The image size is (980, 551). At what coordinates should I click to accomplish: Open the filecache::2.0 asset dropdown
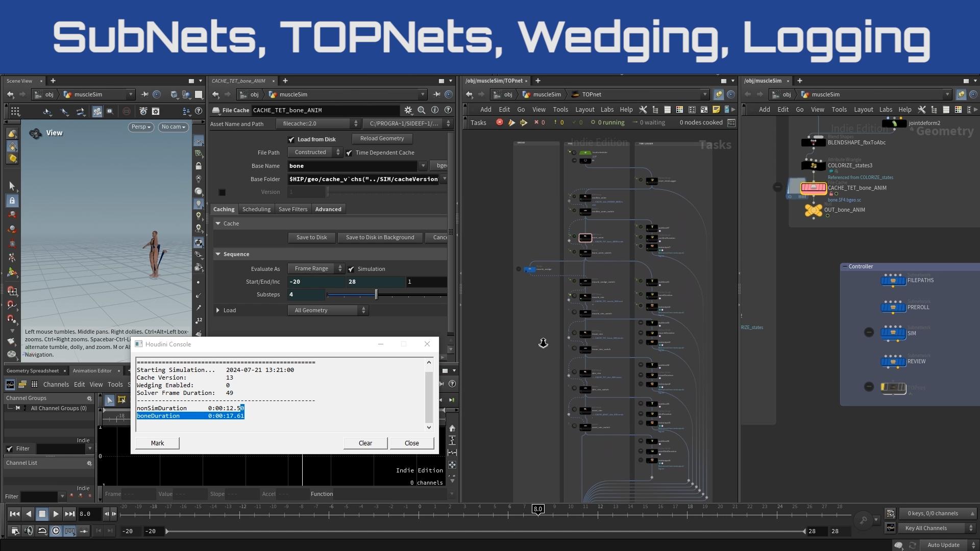(318, 123)
